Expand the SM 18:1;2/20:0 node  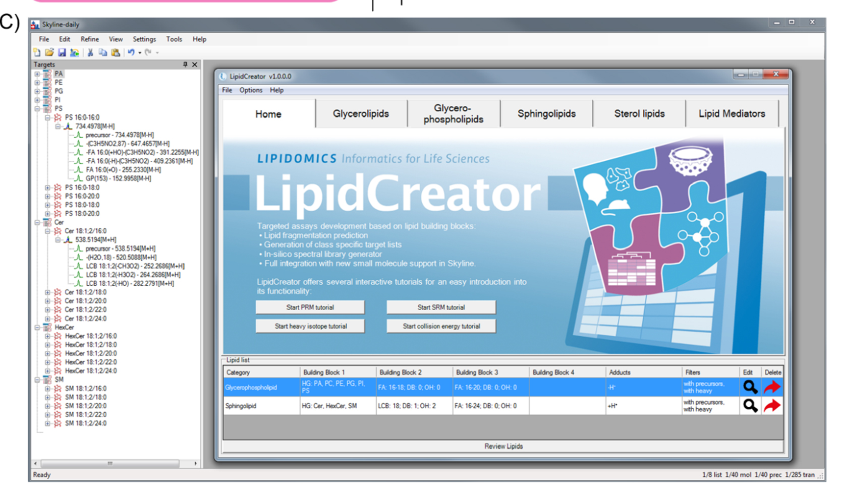pyautogui.click(x=48, y=406)
